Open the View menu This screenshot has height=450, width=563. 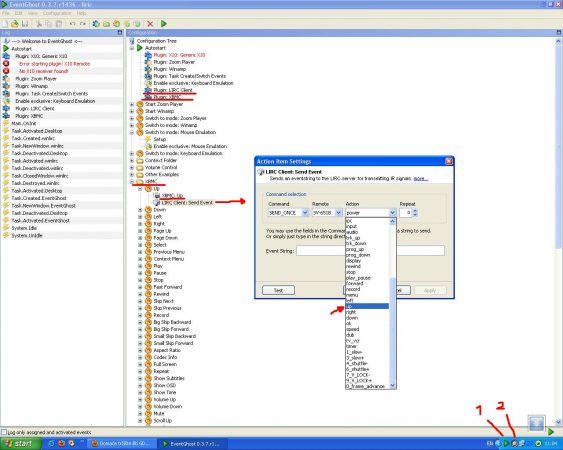[33, 13]
